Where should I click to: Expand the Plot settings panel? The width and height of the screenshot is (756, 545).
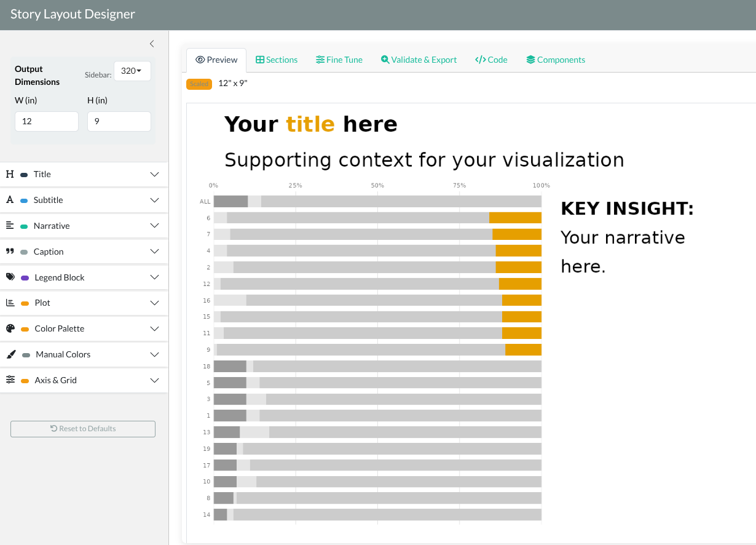tap(155, 303)
